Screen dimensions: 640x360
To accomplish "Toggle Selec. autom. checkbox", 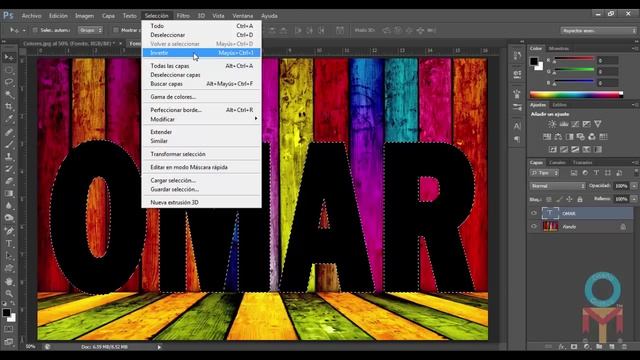I will pos(35,30).
